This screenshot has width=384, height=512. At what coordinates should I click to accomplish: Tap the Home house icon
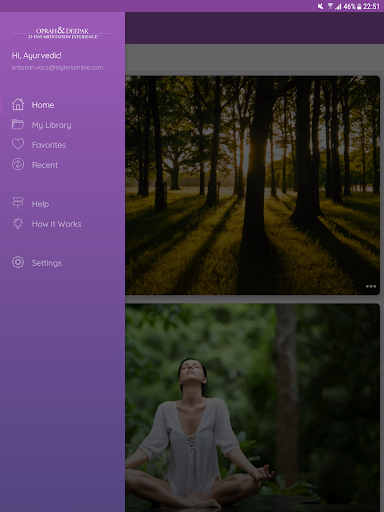(x=18, y=104)
